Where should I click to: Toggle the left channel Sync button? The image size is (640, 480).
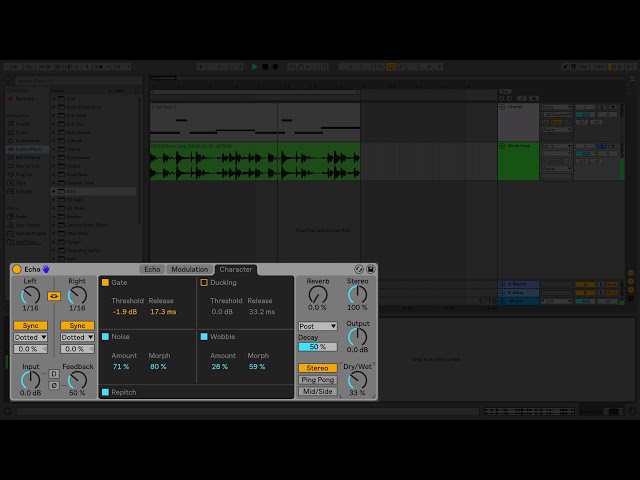[x=31, y=326]
